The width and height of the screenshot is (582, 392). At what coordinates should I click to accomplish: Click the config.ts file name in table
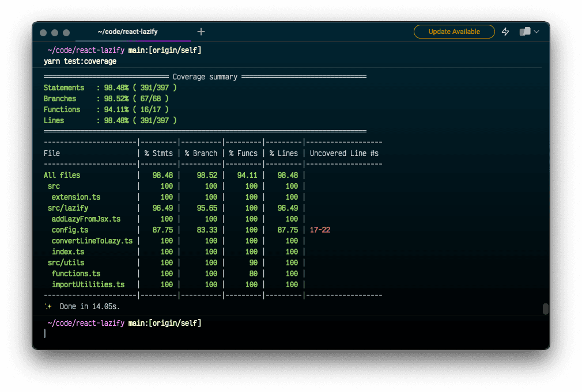click(70, 230)
